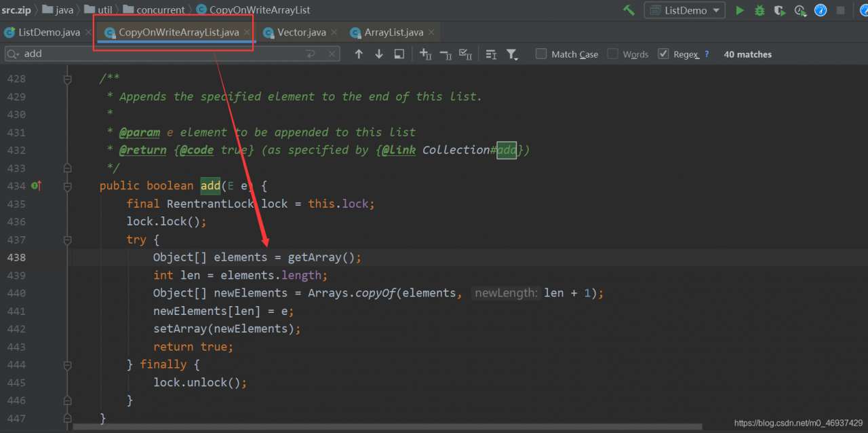This screenshot has height=433, width=868.
Task: Go to next search occurrence arrow
Action: 379,54
